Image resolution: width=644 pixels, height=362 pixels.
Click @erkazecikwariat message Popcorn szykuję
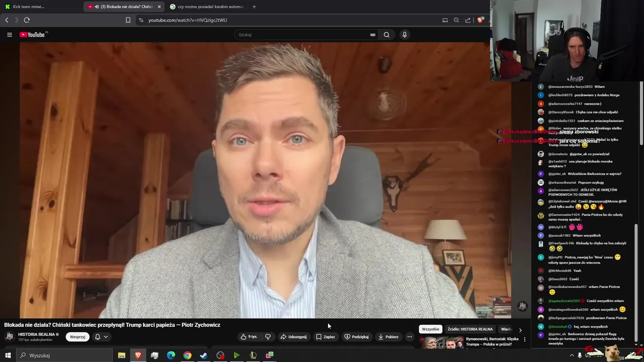click(576, 183)
